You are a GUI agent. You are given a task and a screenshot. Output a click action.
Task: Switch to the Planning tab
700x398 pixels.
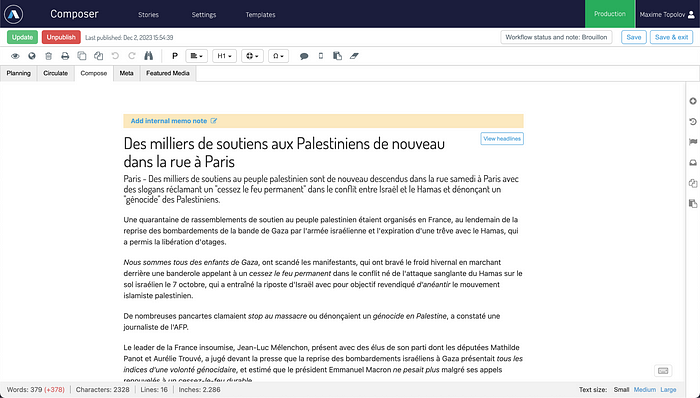tap(18, 73)
